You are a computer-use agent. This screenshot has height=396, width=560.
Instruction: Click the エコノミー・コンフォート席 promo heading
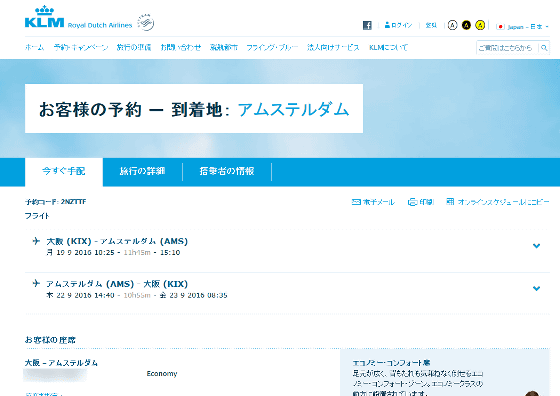(391, 363)
